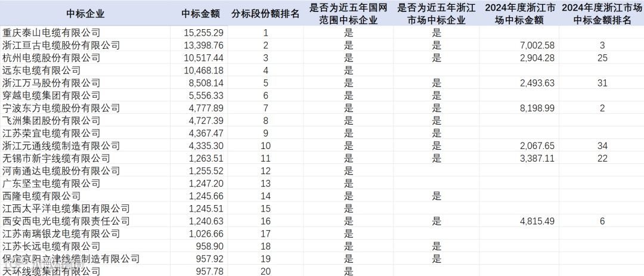The width and height of the screenshot is (644, 276).
Task: Select the amount 8,508.14
Action: 206,83
